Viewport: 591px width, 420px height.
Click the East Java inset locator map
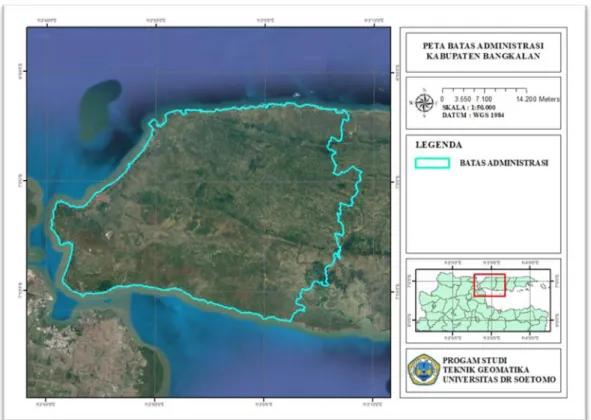tap(483, 300)
